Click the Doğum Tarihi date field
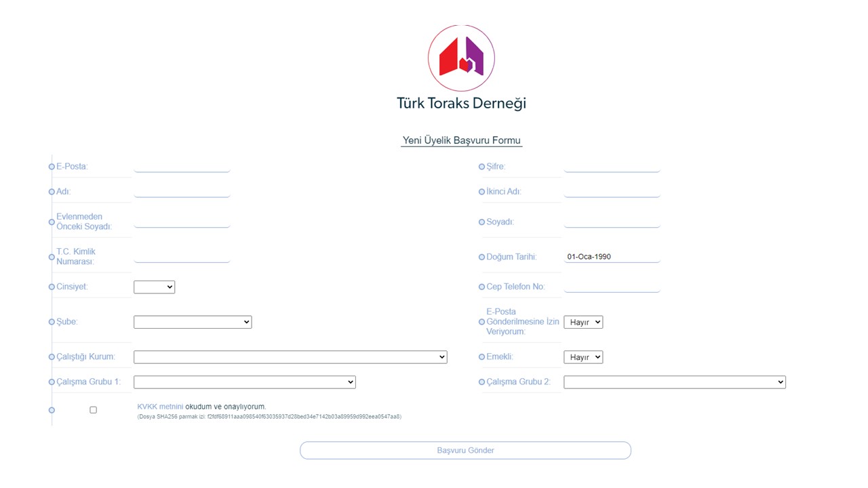 point(612,257)
